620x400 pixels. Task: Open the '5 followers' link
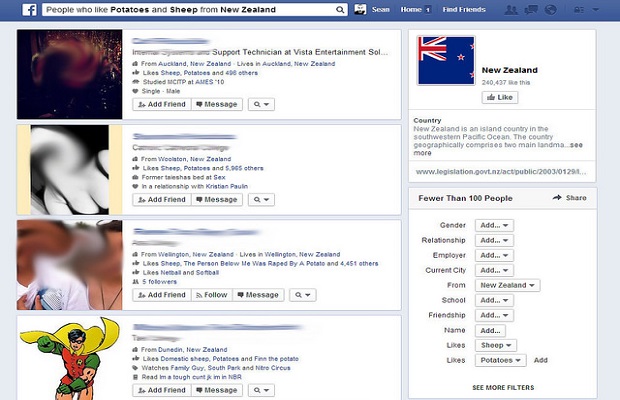[x=159, y=282]
